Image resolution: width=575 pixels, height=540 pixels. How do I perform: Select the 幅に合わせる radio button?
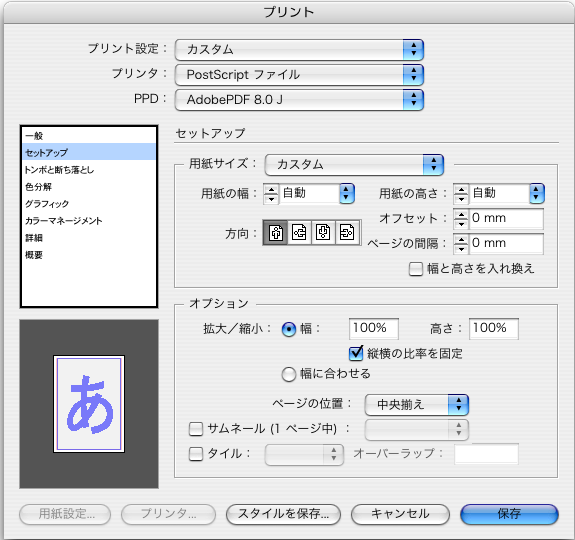coord(289,374)
